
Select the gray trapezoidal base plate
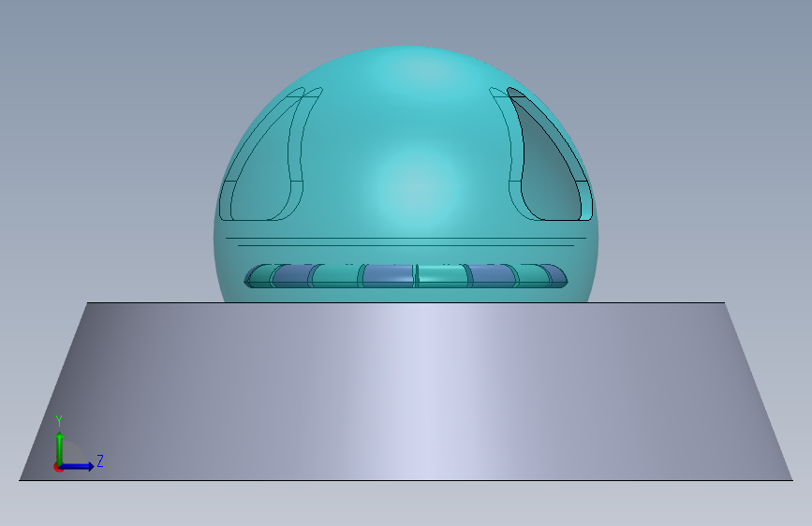point(406,391)
